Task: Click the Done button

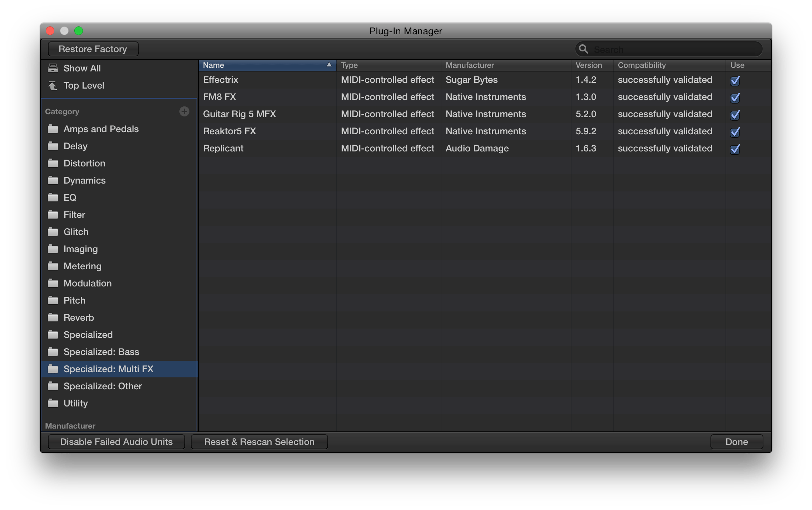Action: coord(736,442)
